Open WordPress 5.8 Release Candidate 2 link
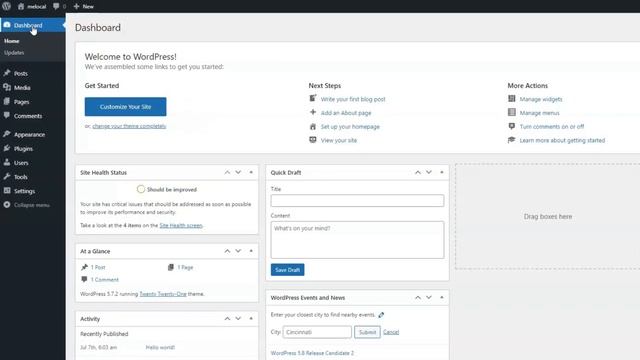 click(312, 353)
